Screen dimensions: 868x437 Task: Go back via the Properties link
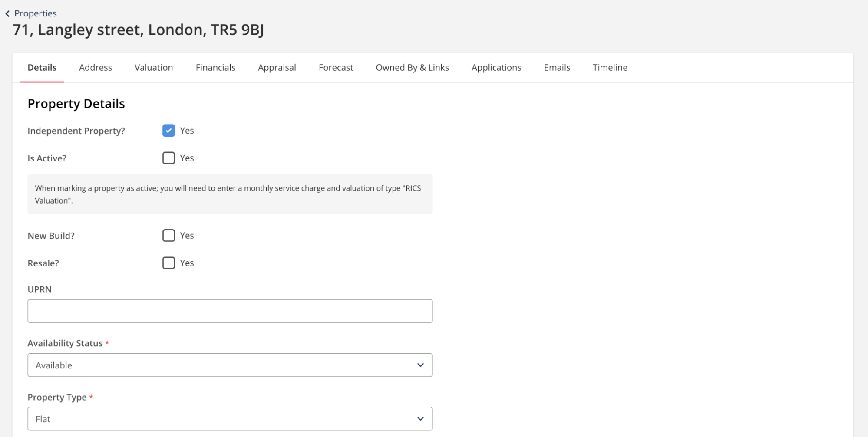point(35,13)
